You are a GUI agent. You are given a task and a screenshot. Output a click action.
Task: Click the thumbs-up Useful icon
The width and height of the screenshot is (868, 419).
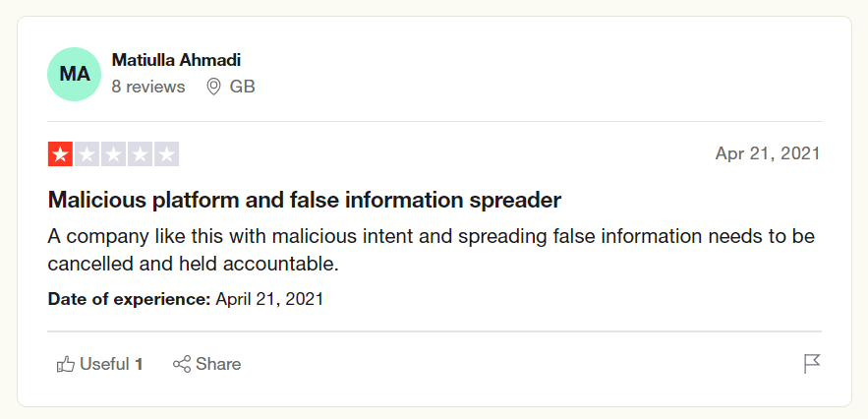click(66, 365)
